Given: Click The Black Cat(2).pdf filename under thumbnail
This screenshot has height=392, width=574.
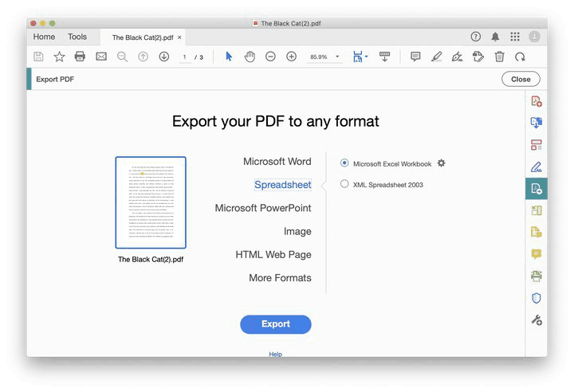Looking at the screenshot, I should [151, 259].
